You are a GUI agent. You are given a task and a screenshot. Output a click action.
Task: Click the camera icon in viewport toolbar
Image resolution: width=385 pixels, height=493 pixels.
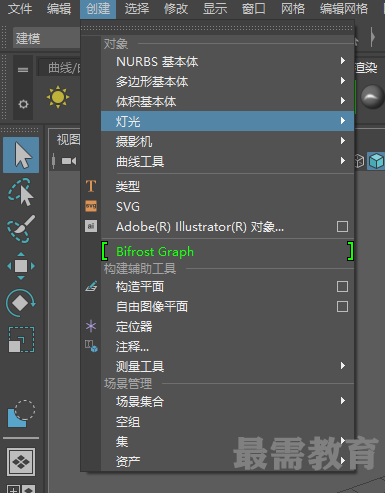point(69,161)
